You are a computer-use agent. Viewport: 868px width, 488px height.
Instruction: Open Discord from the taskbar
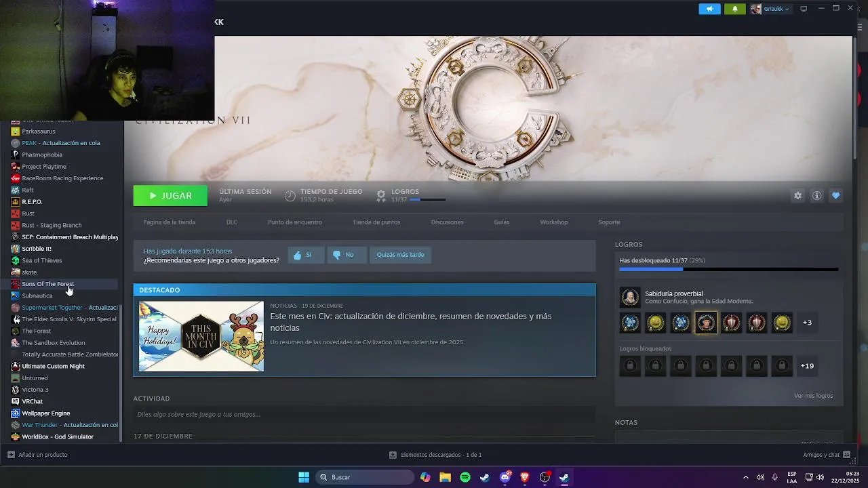click(x=505, y=477)
